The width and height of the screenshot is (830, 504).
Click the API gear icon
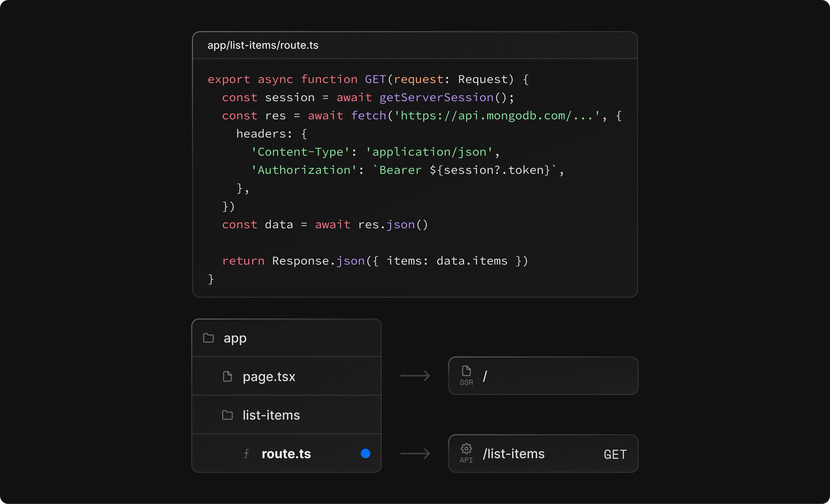pyautogui.click(x=466, y=449)
